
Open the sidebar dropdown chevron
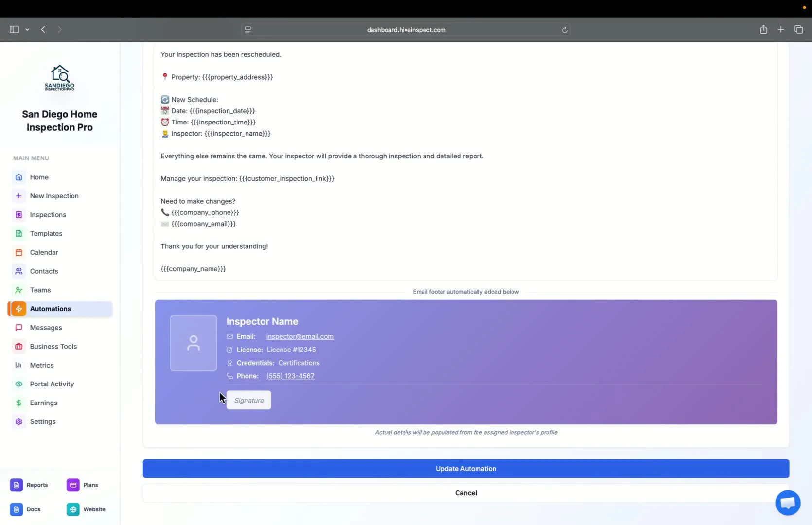pos(28,29)
